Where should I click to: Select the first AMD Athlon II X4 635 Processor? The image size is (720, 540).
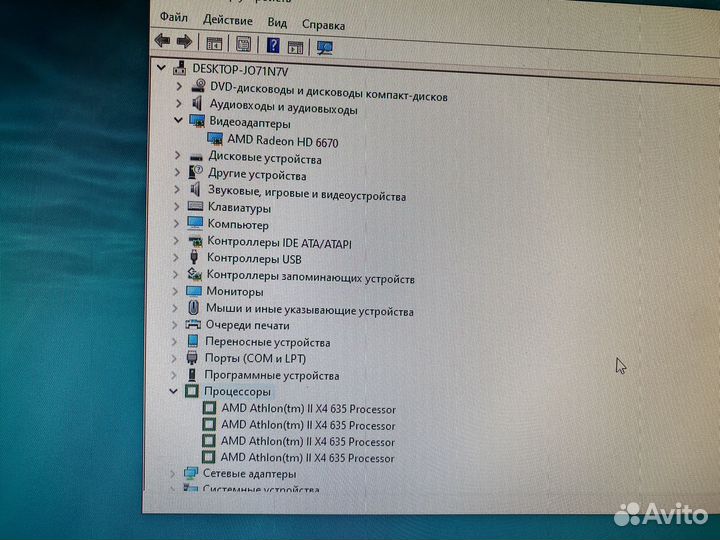[x=308, y=409]
